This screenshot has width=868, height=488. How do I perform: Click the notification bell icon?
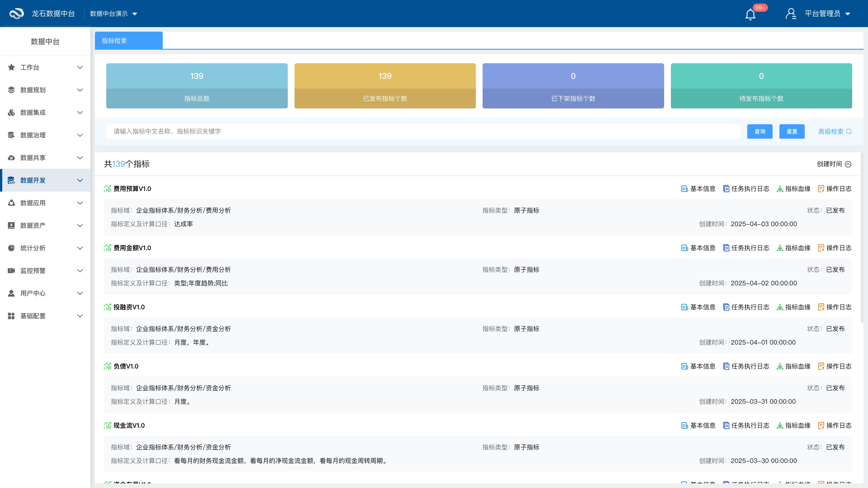[x=750, y=14]
